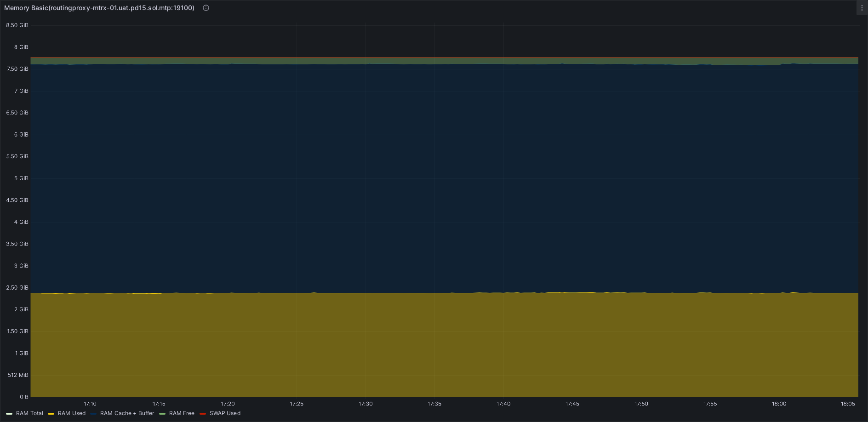Click the 8.50 GiB y-axis label

click(17, 25)
